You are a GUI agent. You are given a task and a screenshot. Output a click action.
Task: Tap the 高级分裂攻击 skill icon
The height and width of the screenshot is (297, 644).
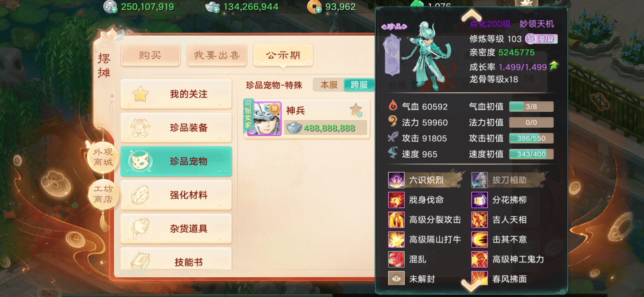(x=396, y=220)
